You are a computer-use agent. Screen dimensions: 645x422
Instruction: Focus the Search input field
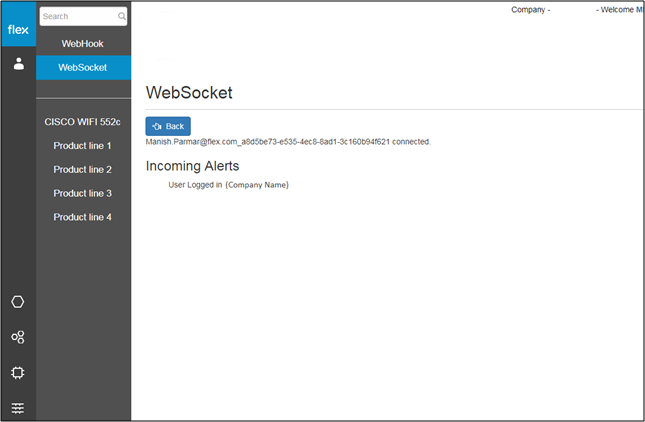83,16
